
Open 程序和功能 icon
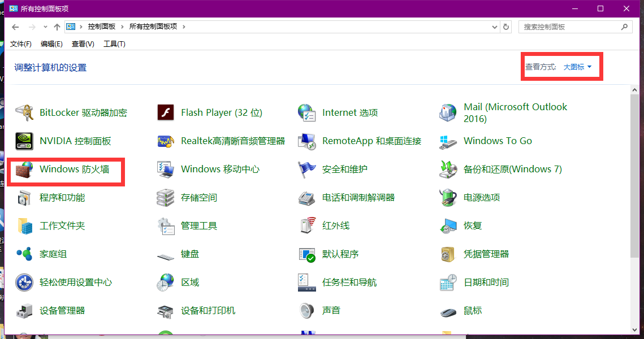tap(24, 198)
